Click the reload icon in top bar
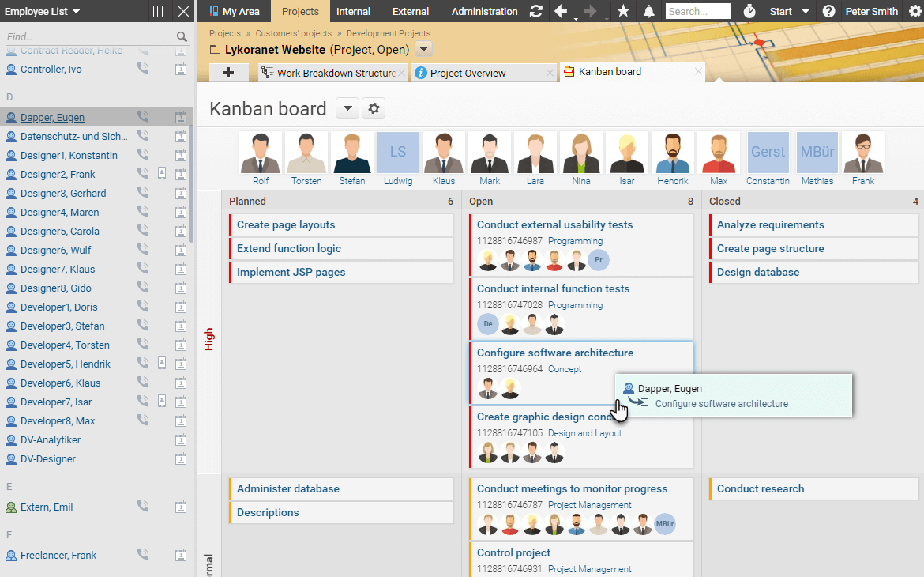The width and height of the screenshot is (924, 577). coord(535,11)
